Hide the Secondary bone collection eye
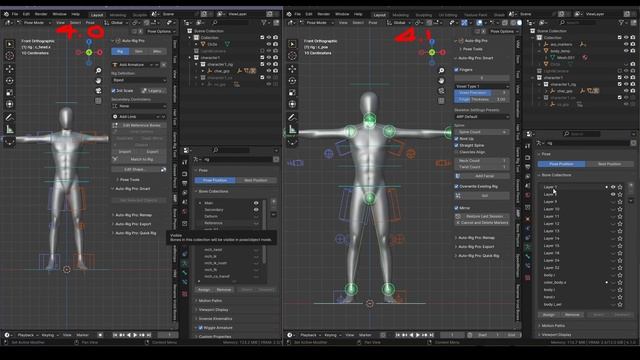 coord(256,210)
